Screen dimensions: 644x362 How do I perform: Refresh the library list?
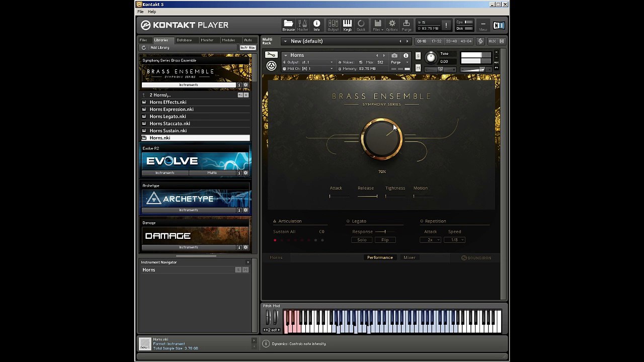click(x=144, y=48)
